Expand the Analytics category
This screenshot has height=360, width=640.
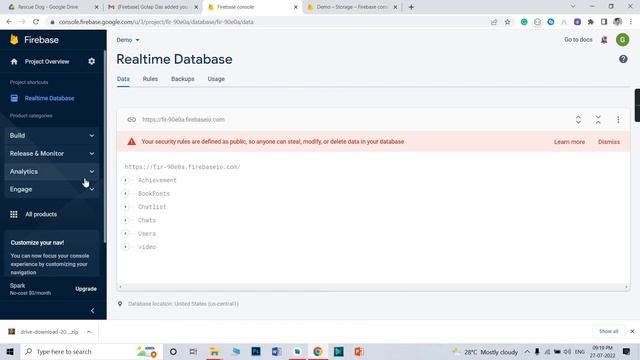point(52,171)
